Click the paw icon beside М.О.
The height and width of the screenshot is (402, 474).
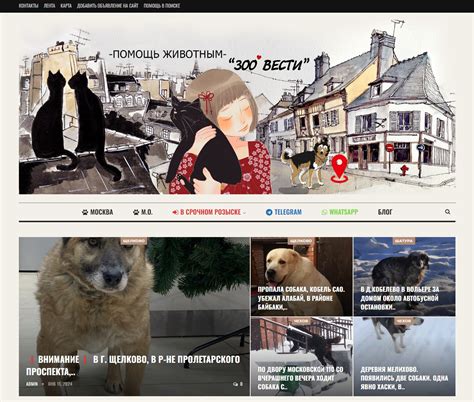pos(136,212)
